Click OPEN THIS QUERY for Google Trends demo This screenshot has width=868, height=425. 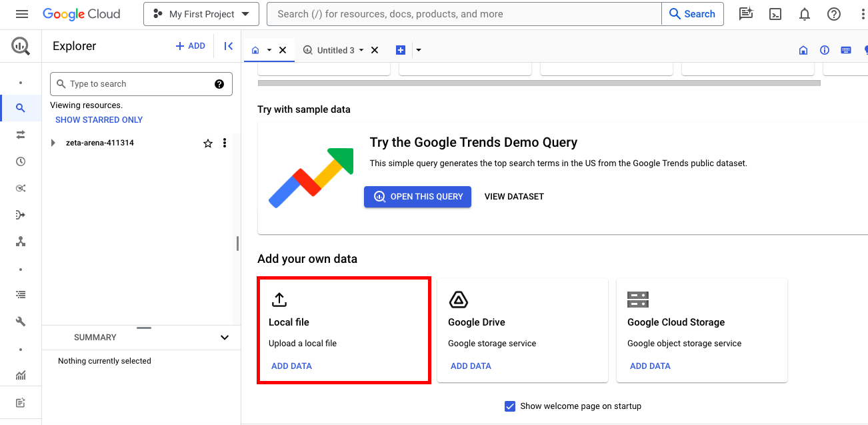(417, 196)
